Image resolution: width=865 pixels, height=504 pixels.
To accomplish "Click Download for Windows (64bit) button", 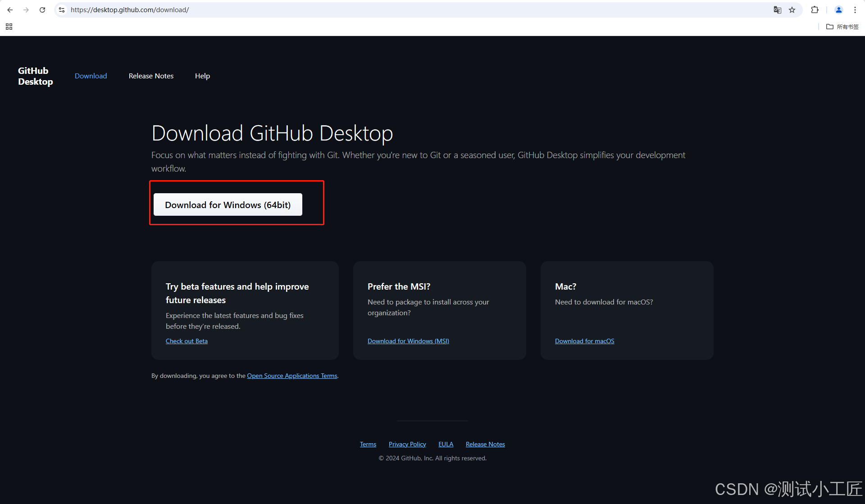I will pos(228,205).
